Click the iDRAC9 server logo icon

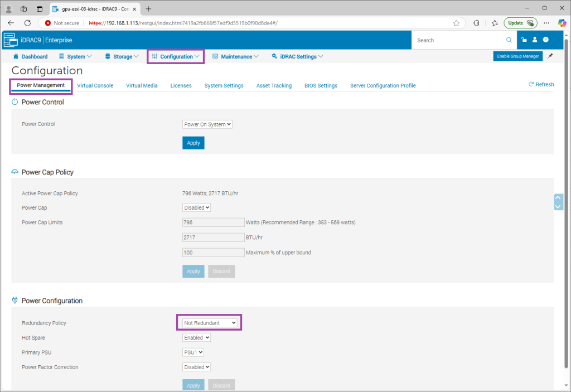pyautogui.click(x=11, y=40)
